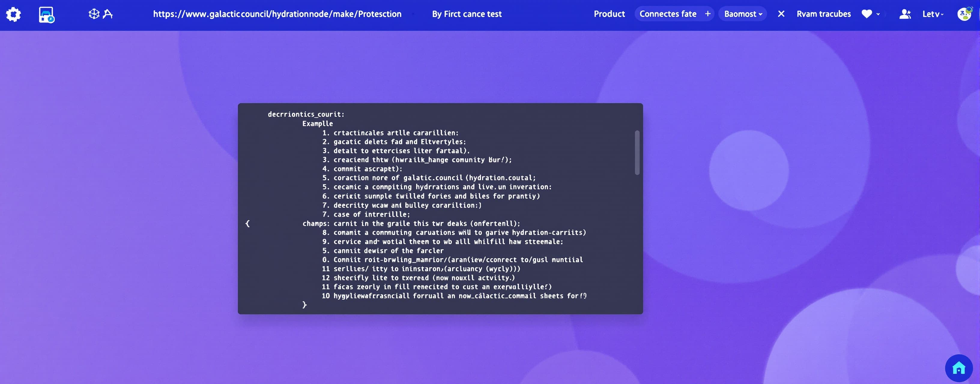Click line 'cannit dewisr of the farcler'

pos(383,251)
